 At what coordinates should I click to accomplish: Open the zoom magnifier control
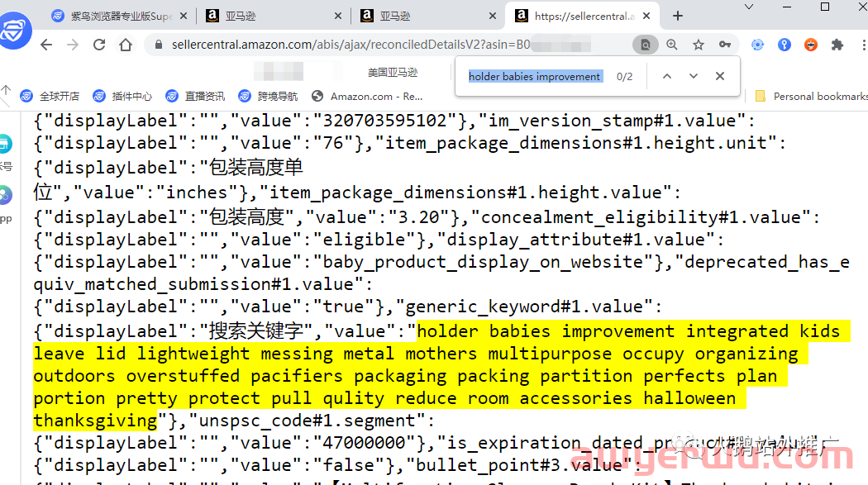point(672,45)
